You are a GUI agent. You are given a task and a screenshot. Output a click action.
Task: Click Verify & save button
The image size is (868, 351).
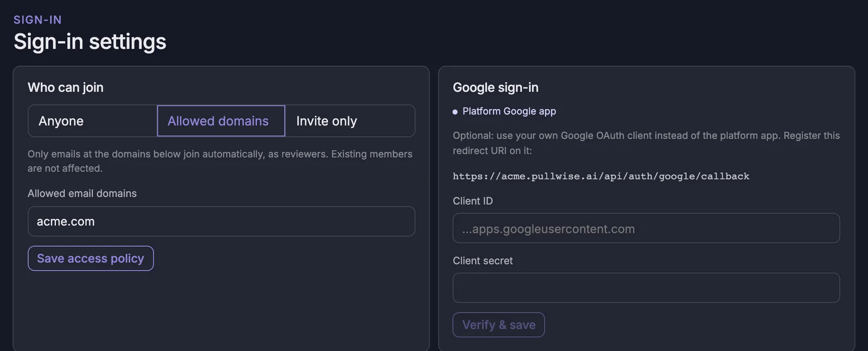click(x=499, y=325)
